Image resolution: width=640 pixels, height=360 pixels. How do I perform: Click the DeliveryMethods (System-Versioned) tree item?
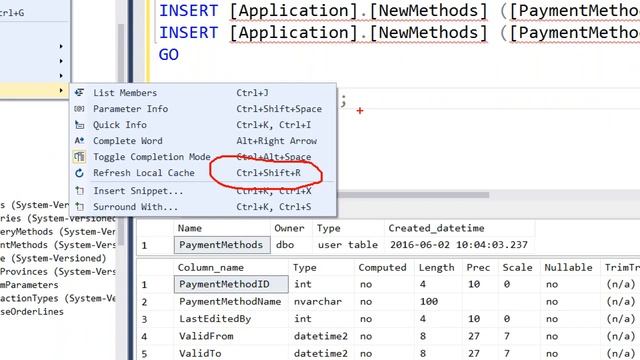(58, 232)
